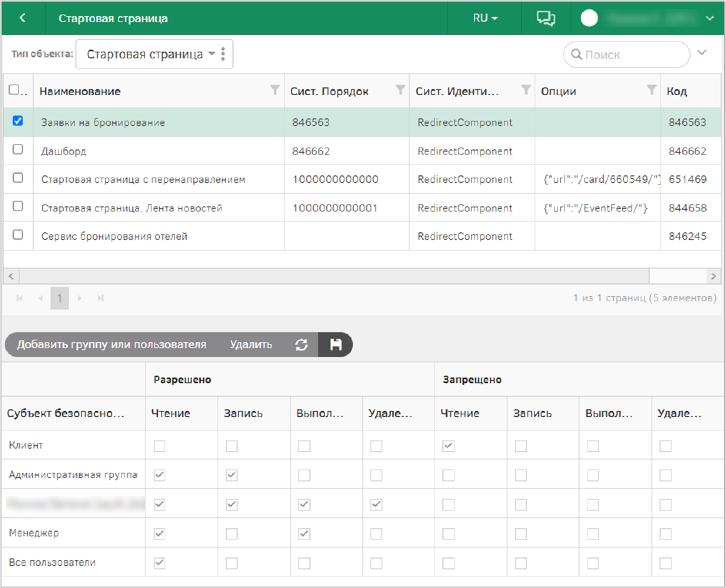This screenshot has width=726, height=588.
Task: Click the Удалить button
Action: 251,345
